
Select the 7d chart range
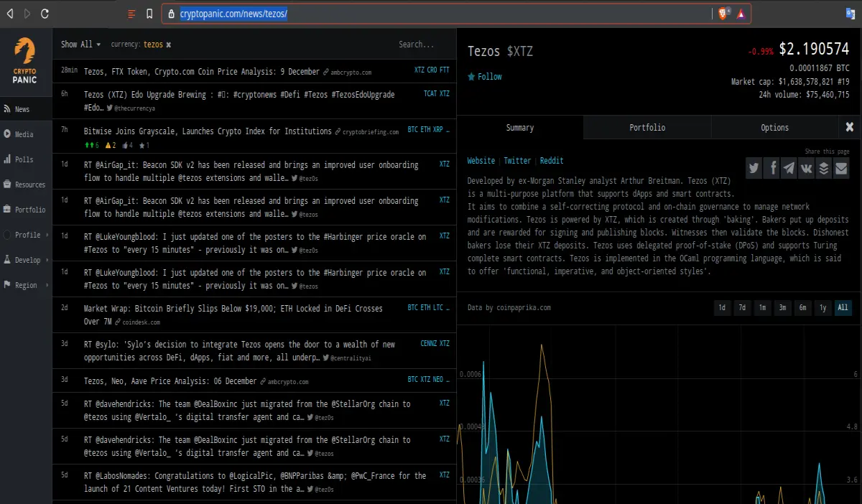click(742, 308)
